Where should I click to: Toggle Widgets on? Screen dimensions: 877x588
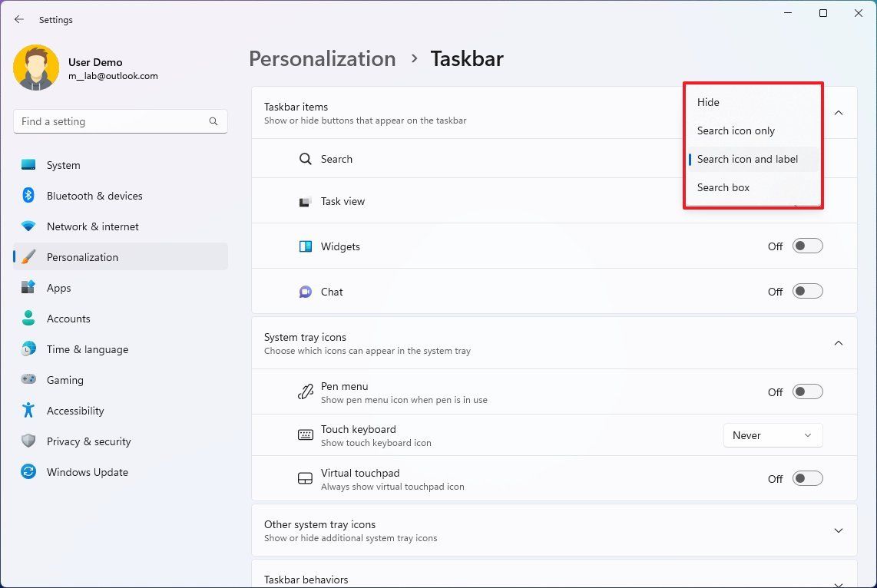pyautogui.click(x=807, y=246)
